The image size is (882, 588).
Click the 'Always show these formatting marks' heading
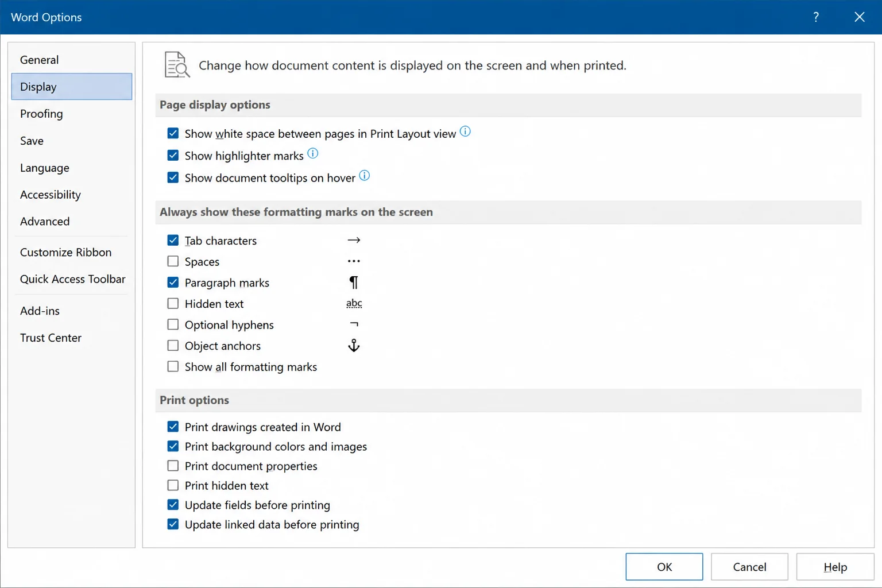(x=296, y=212)
